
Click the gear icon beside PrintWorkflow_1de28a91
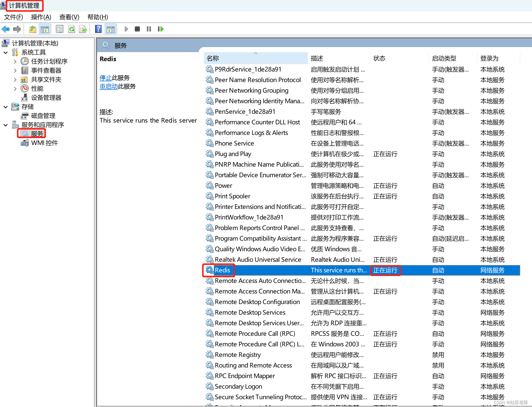209,217
